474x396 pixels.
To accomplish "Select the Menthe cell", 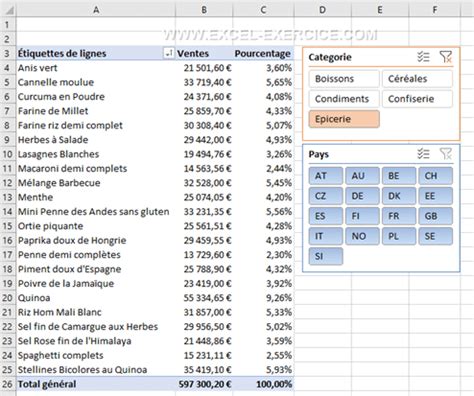I will pos(96,197).
